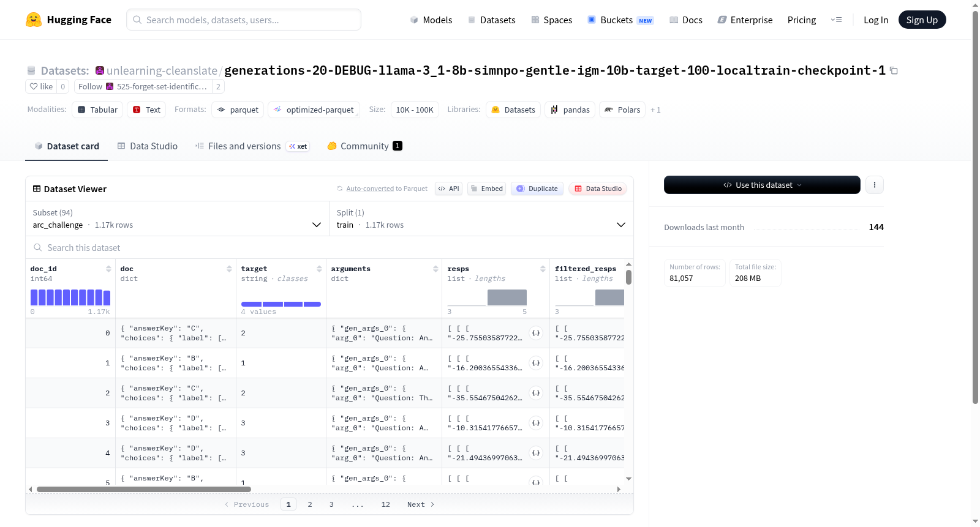980x527 pixels.
Task: Click the Text modality tag
Action: pos(146,110)
